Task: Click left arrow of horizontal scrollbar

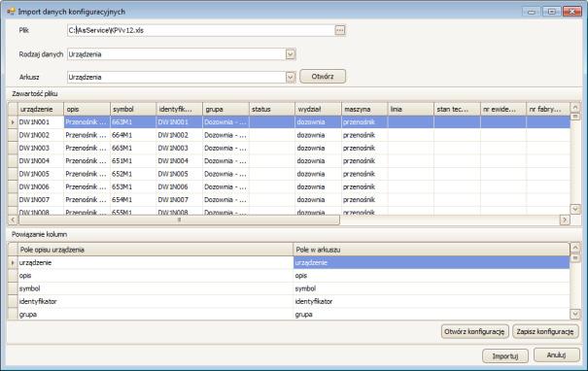Action: pyautogui.click(x=13, y=219)
